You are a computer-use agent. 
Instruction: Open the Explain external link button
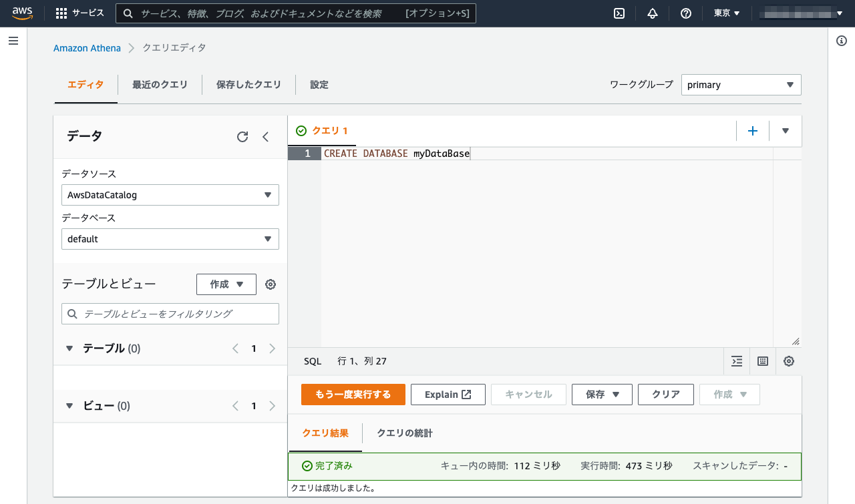tap(448, 395)
